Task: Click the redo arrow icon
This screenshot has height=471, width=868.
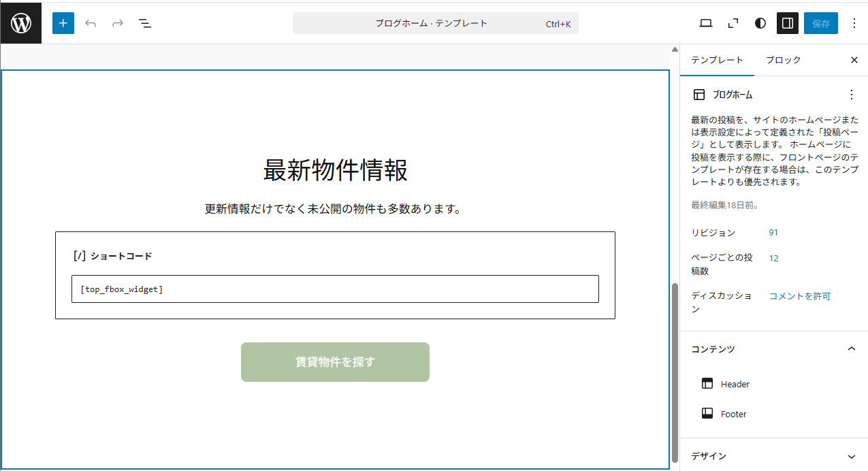Action: 118,23
